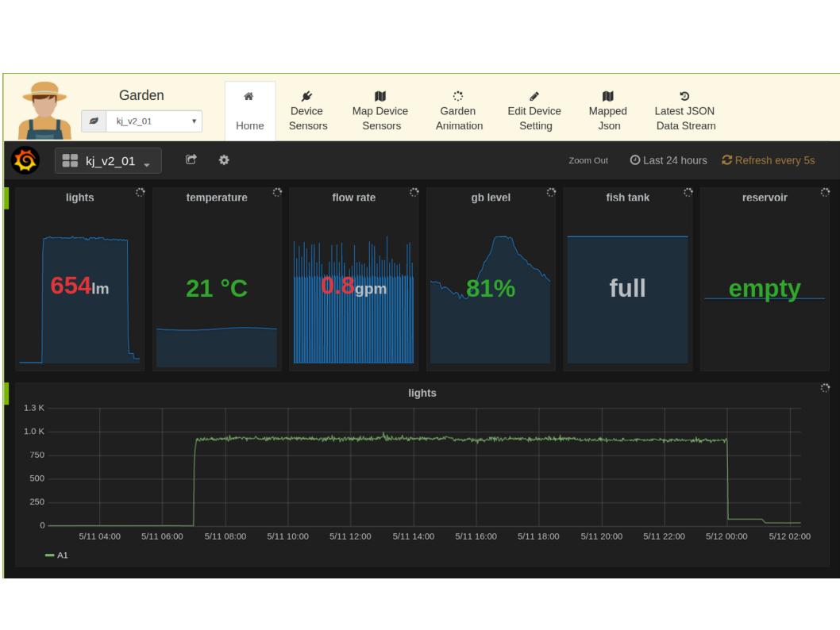Screen dimensions: 840x630
Task: Switch to the Device Sensors tab
Action: click(307, 111)
